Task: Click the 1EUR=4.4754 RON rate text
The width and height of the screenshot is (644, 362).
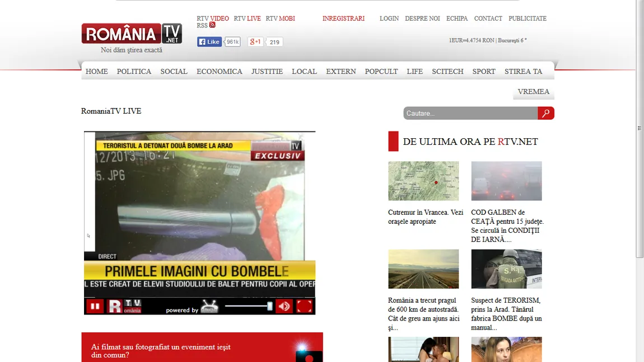Action: 472,40
